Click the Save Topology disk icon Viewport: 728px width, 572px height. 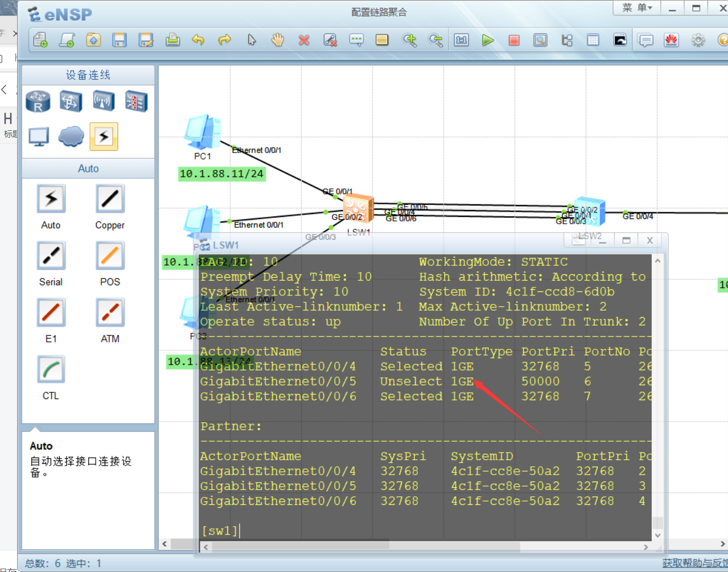pyautogui.click(x=120, y=40)
